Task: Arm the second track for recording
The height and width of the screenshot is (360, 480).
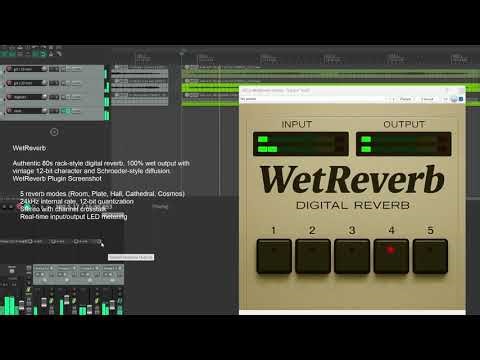Action: pos(9,83)
